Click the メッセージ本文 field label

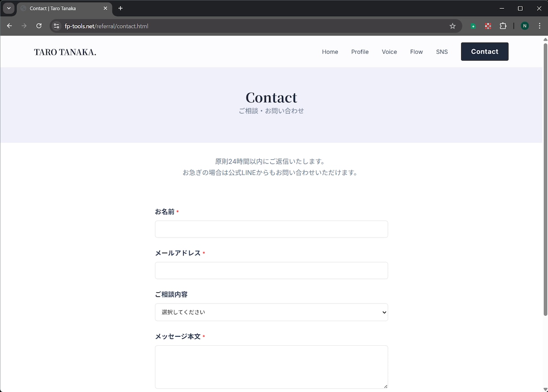[178, 336]
